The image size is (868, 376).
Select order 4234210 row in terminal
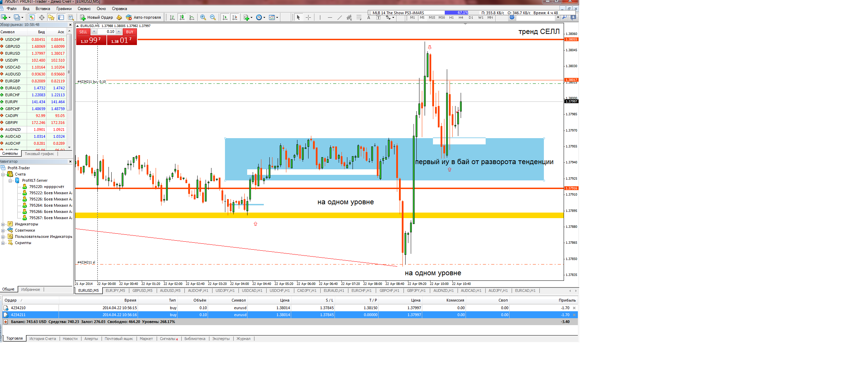(x=18, y=308)
